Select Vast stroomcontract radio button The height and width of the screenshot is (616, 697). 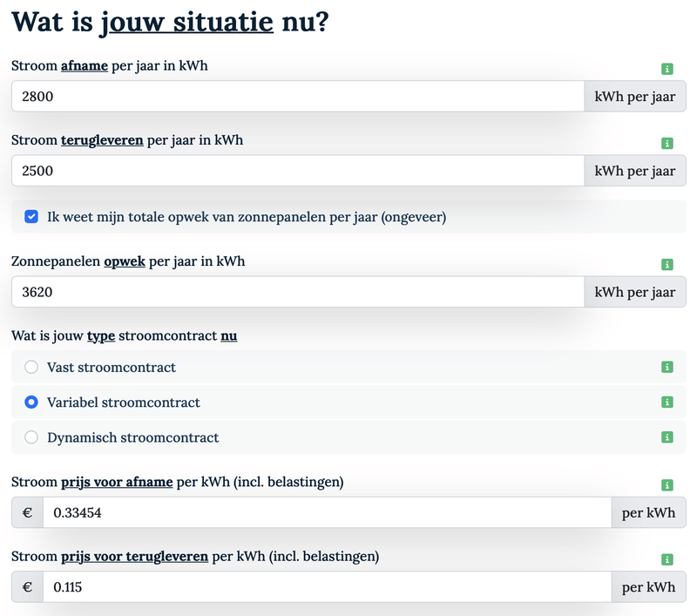tap(31, 368)
